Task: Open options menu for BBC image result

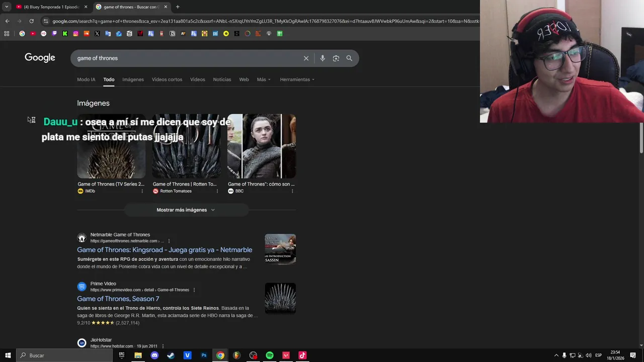Action: coord(292,191)
